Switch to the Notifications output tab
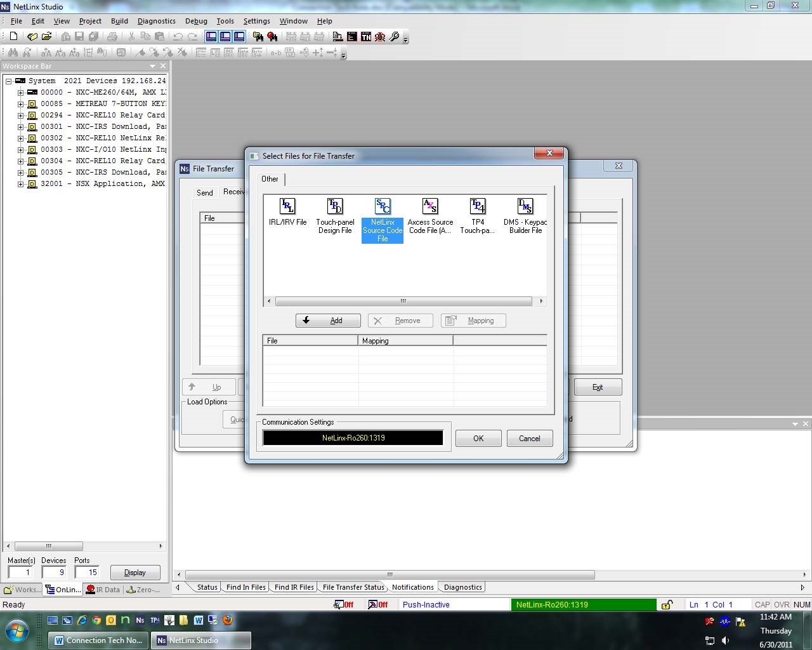This screenshot has width=812, height=650. pyautogui.click(x=412, y=587)
